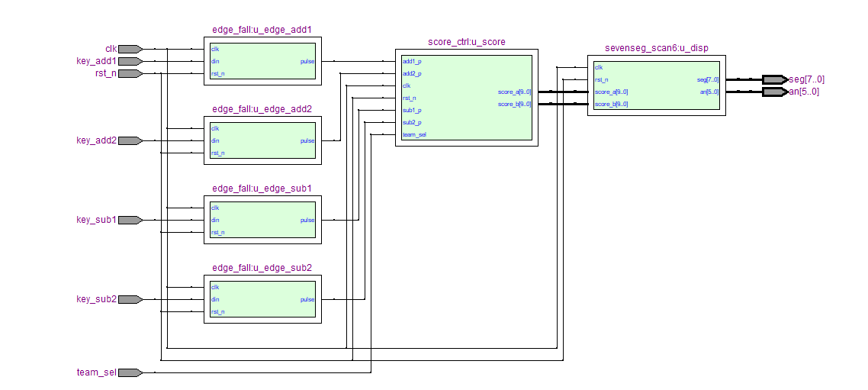Select the add2_p port on u_score
The width and height of the screenshot is (868, 390).
tap(412, 74)
